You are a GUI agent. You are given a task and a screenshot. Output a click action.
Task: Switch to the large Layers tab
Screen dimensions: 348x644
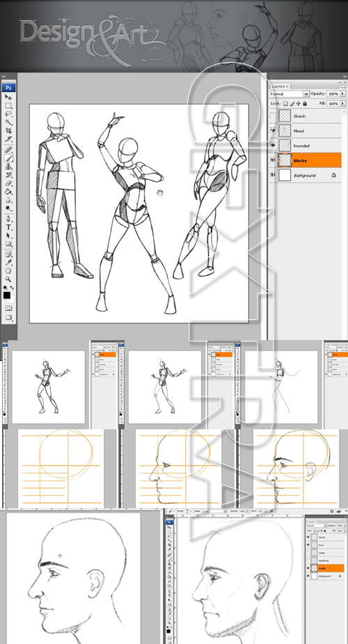[278, 86]
